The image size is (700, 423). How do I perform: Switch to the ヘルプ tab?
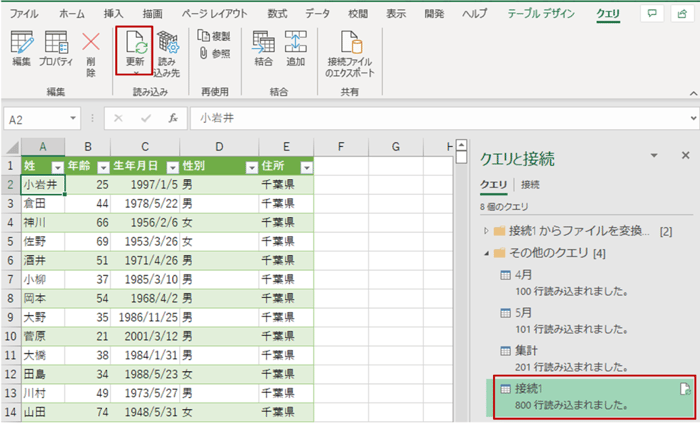click(475, 14)
